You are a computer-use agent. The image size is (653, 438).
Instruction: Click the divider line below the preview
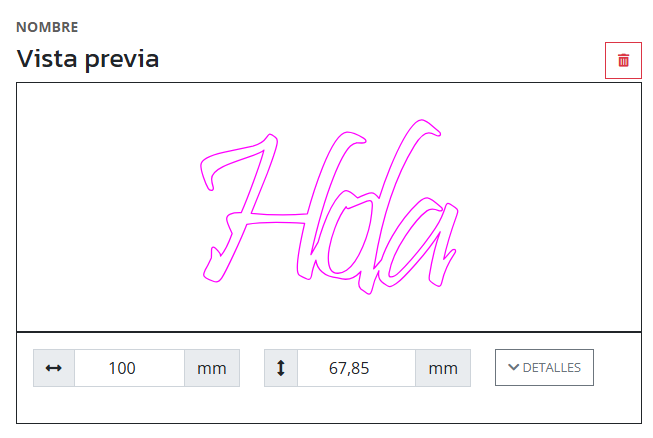[328, 331]
